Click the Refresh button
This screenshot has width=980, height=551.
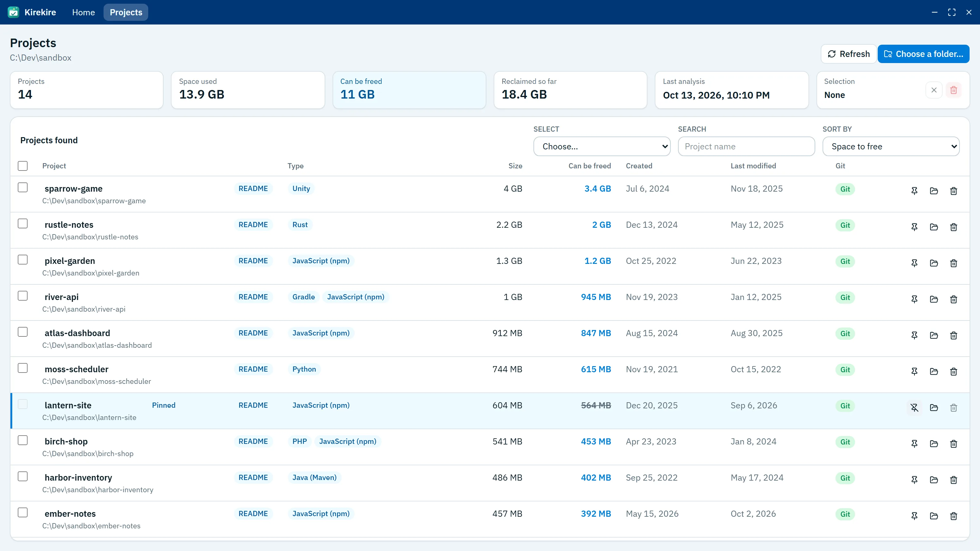tap(849, 54)
